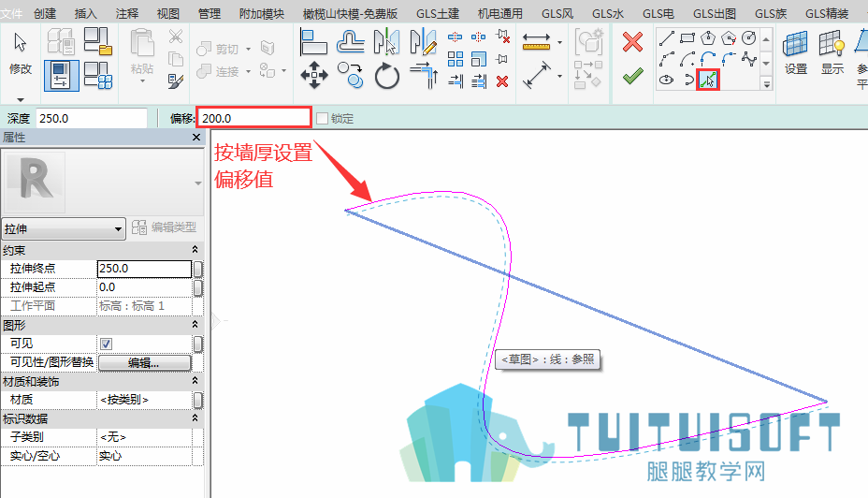The width and height of the screenshot is (868, 498).
Task: Open the 附加模块 ribbon tab
Action: (x=261, y=13)
